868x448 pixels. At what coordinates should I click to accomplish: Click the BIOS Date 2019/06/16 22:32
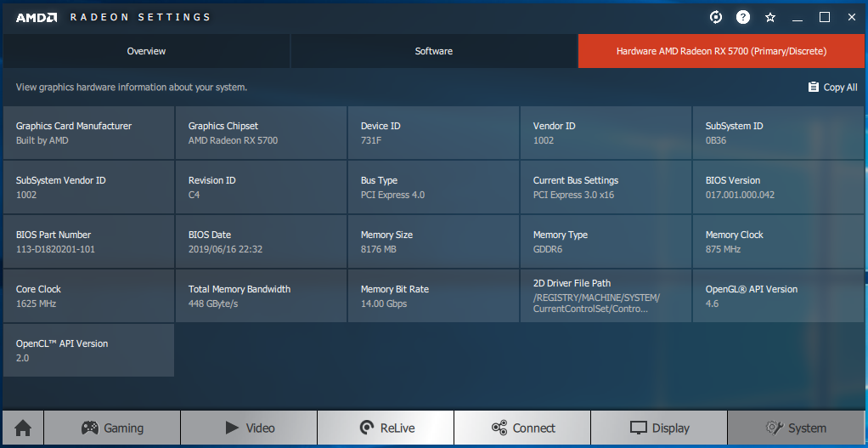[225, 249]
